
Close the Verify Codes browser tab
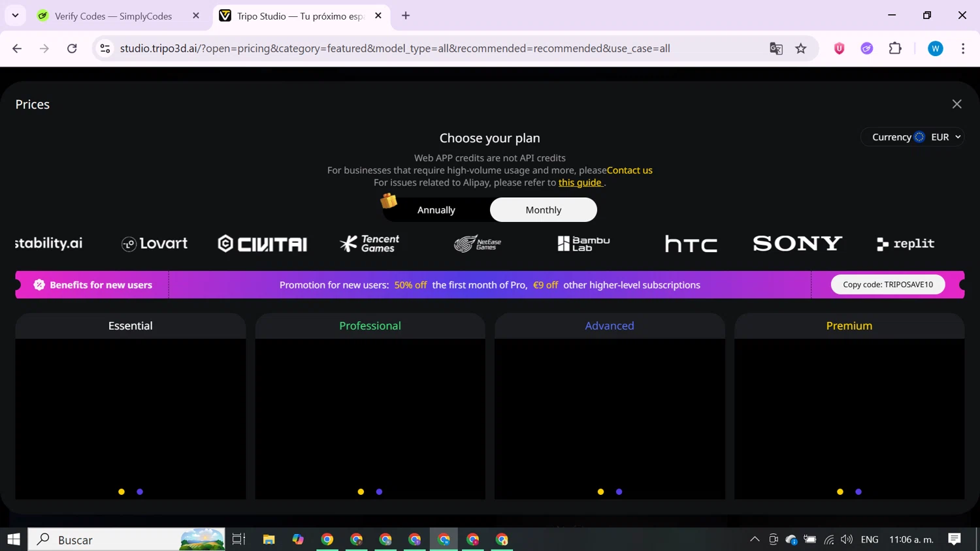coord(196,16)
